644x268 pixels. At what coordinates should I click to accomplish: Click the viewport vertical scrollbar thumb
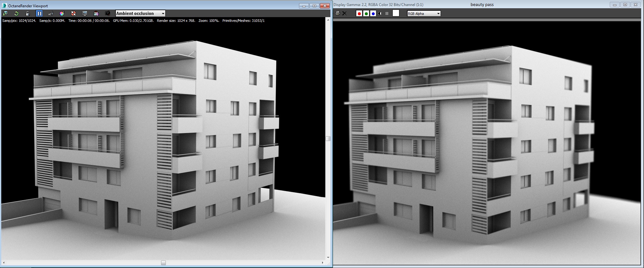click(328, 138)
